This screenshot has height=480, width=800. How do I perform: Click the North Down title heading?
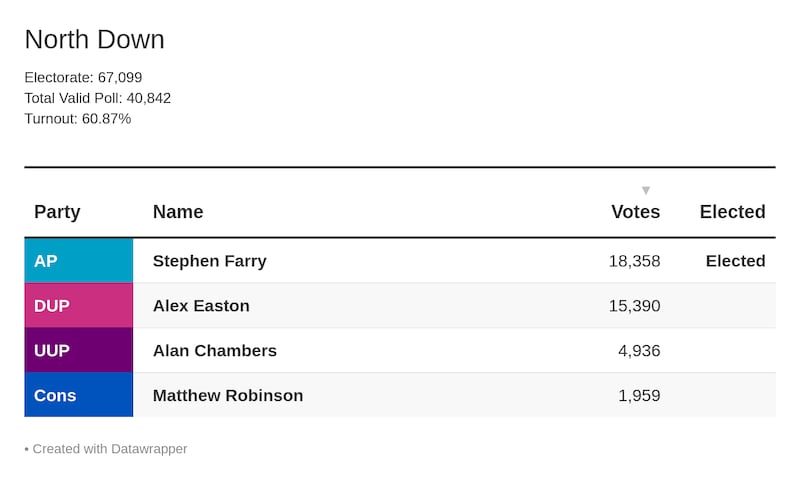[94, 40]
